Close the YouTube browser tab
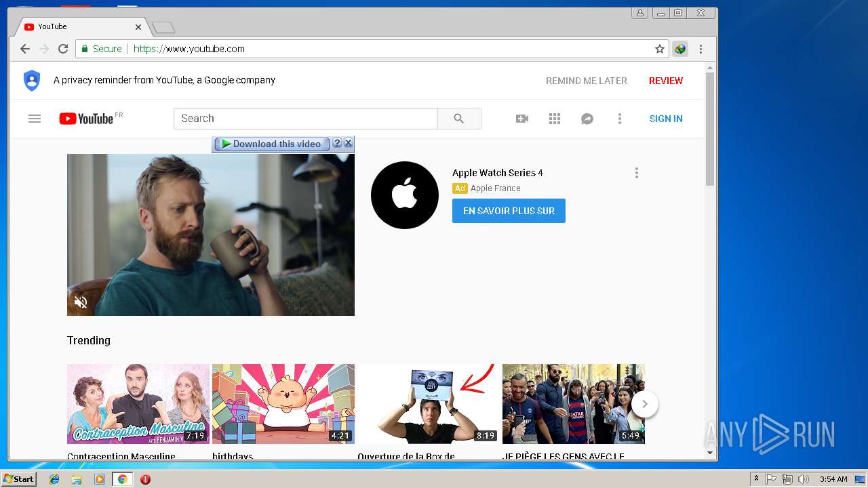868x488 pixels. pyautogui.click(x=138, y=27)
